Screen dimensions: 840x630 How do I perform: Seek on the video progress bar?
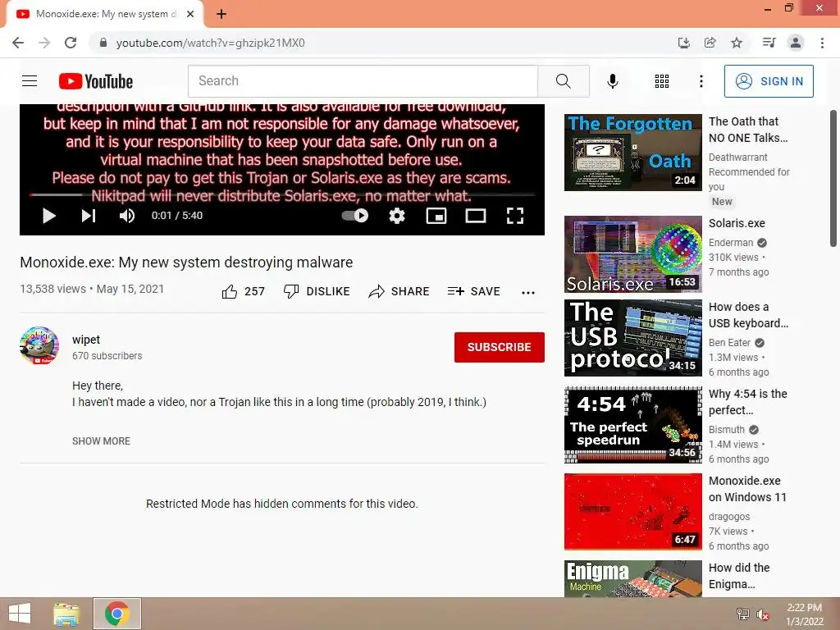click(282, 195)
